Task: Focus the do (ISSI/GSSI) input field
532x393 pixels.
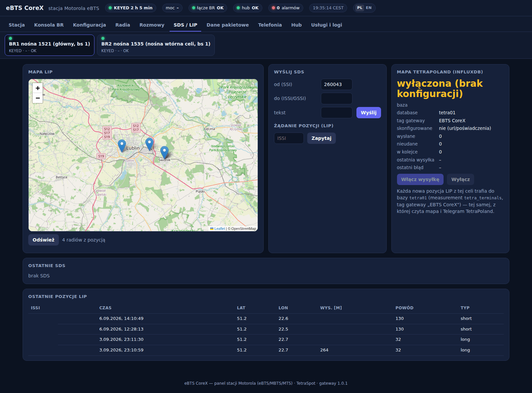Action: (336, 98)
